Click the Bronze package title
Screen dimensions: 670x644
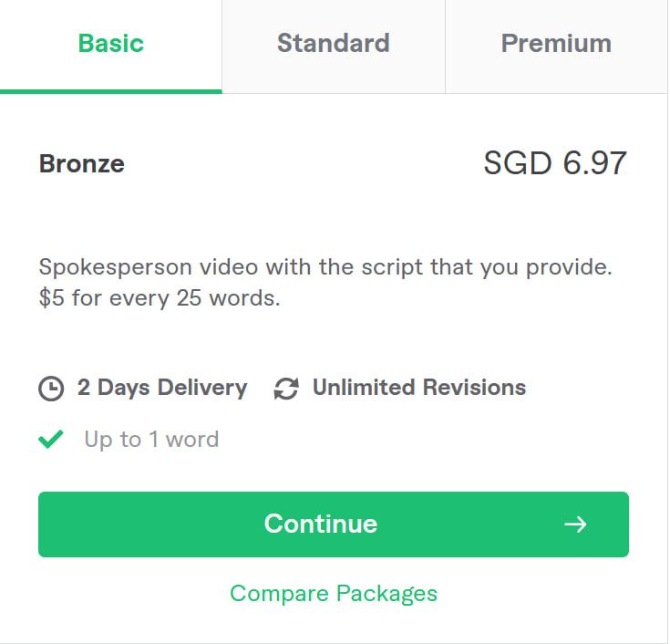pyautogui.click(x=82, y=164)
